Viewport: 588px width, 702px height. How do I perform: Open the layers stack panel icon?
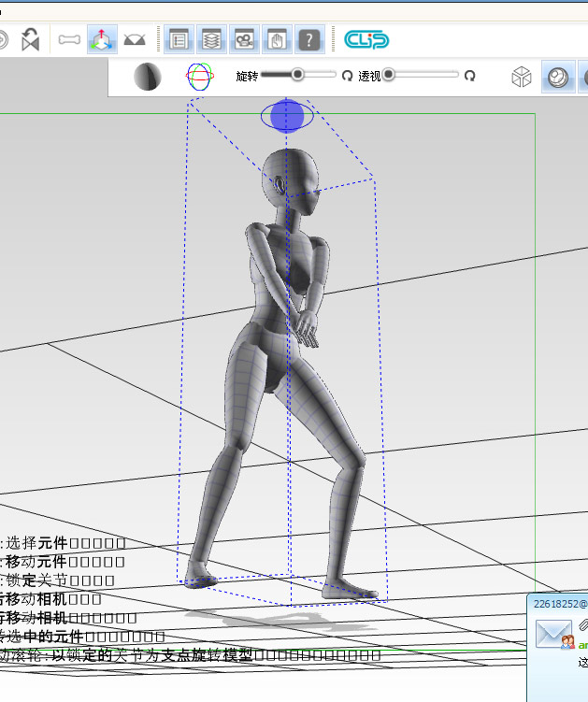[x=211, y=39]
